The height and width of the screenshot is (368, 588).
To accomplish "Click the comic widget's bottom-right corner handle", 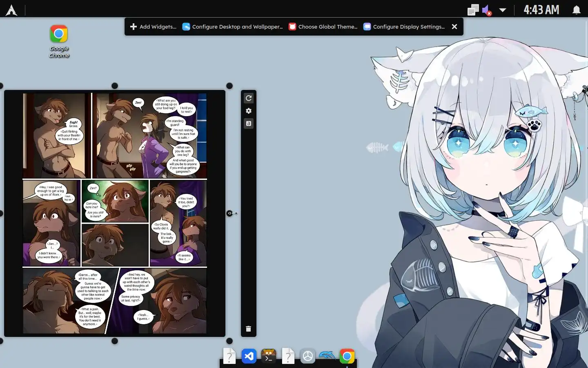I will tap(229, 341).
